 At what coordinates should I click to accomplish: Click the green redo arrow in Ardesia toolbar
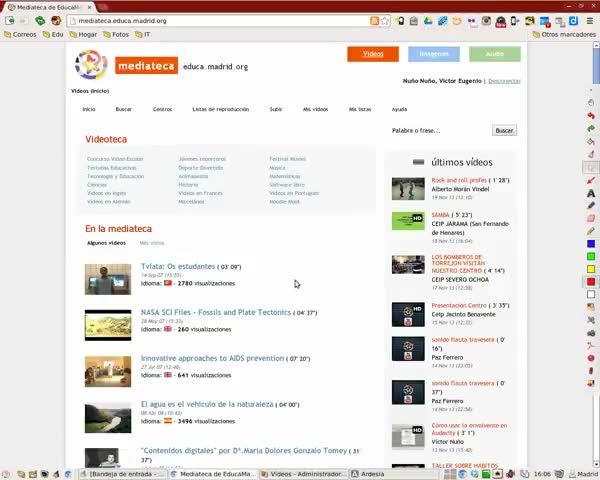point(591,129)
